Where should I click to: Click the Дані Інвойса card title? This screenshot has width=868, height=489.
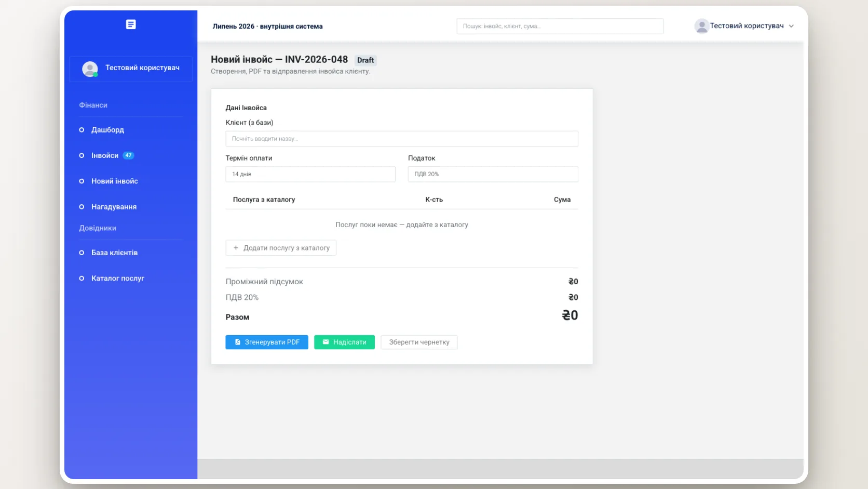246,108
